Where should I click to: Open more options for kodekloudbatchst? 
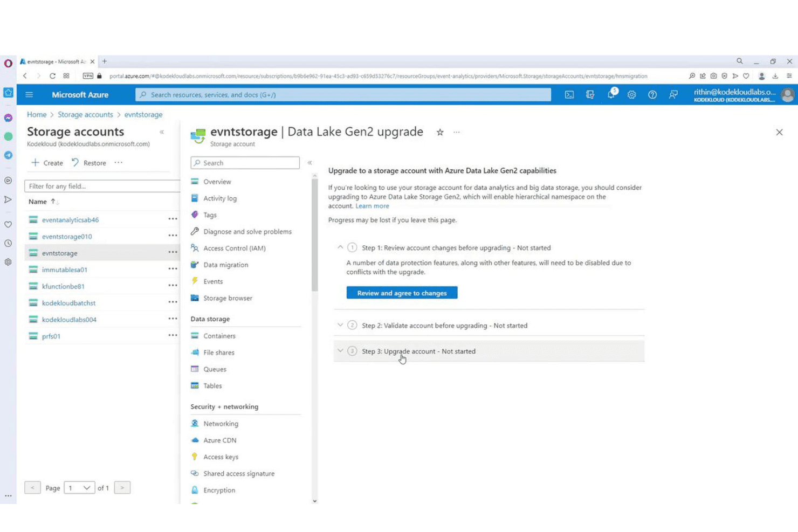[173, 302]
